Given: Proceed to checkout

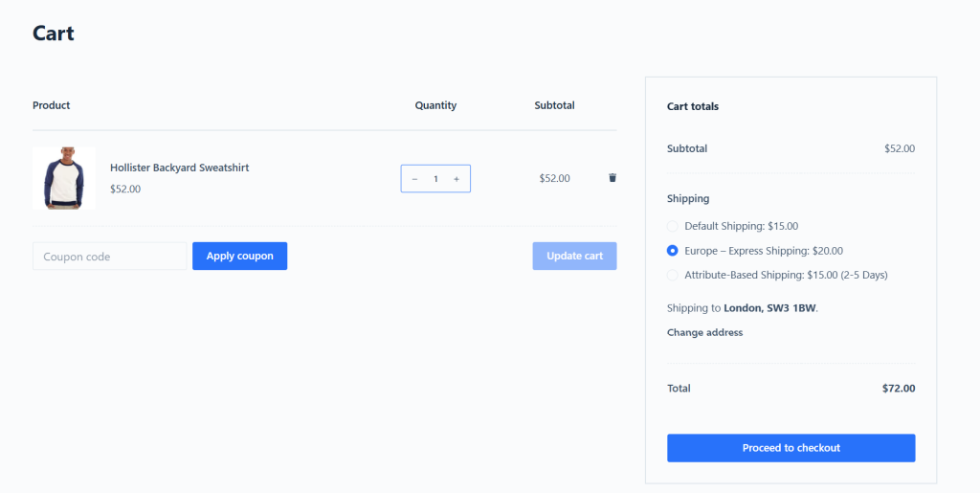Looking at the screenshot, I should point(791,448).
